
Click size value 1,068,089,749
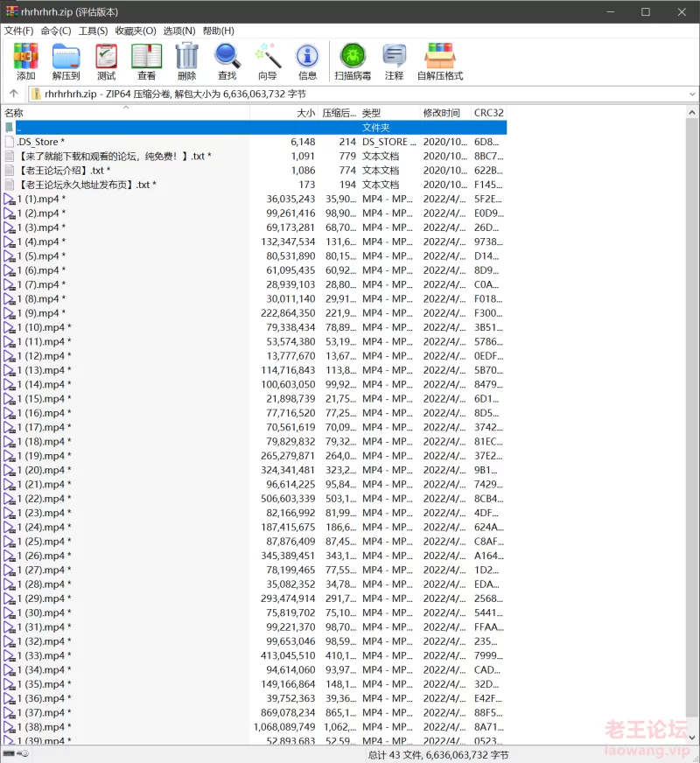coord(284,727)
